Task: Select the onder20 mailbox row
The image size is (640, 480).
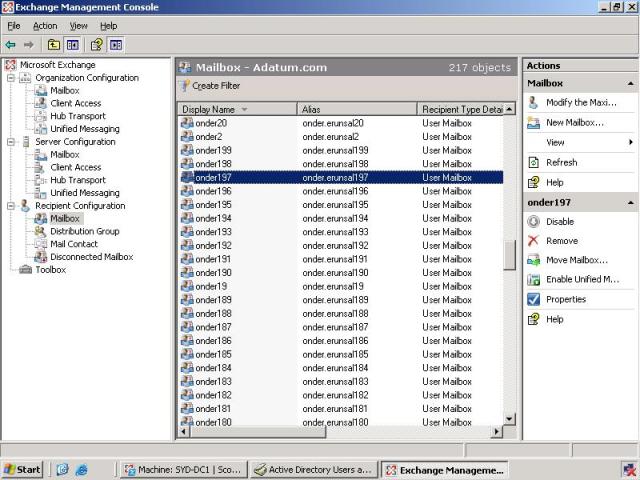Action: point(341,123)
